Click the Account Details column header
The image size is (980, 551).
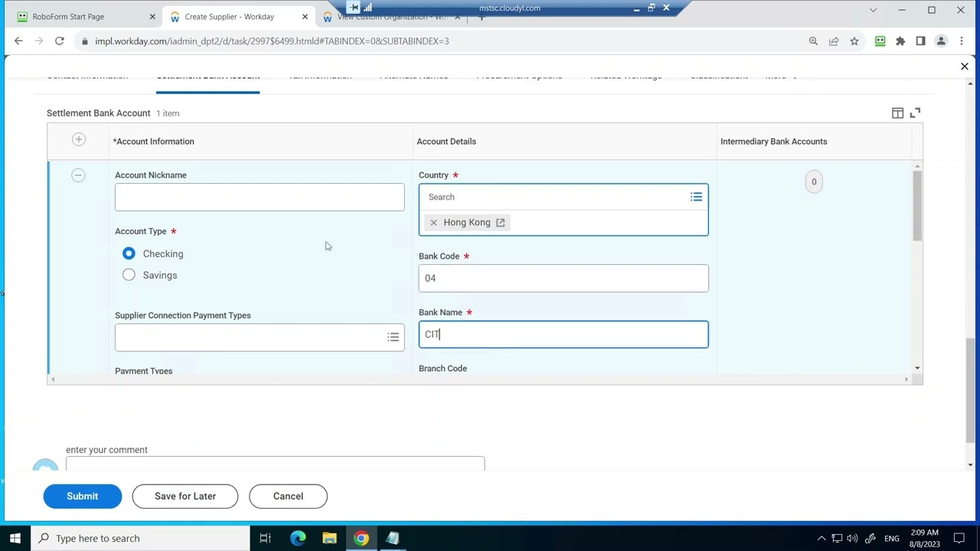446,142
